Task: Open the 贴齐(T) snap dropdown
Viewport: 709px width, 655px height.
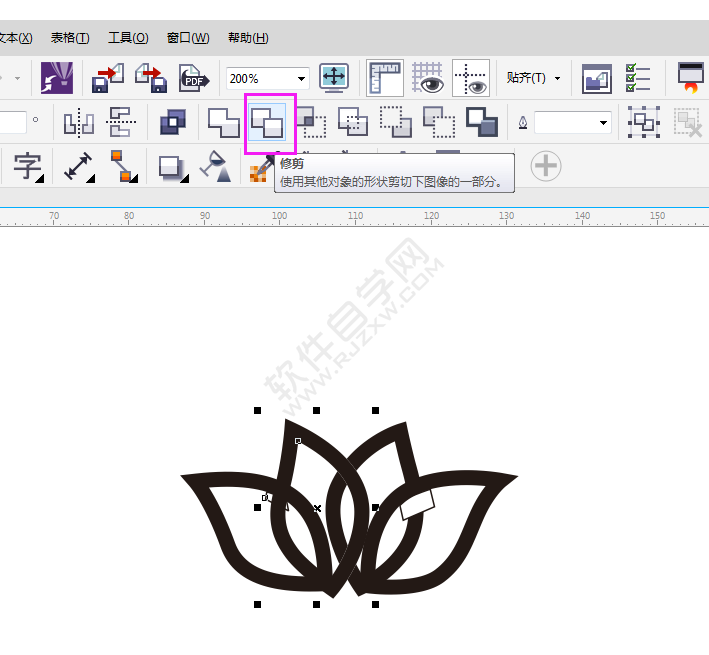Action: [x=534, y=78]
